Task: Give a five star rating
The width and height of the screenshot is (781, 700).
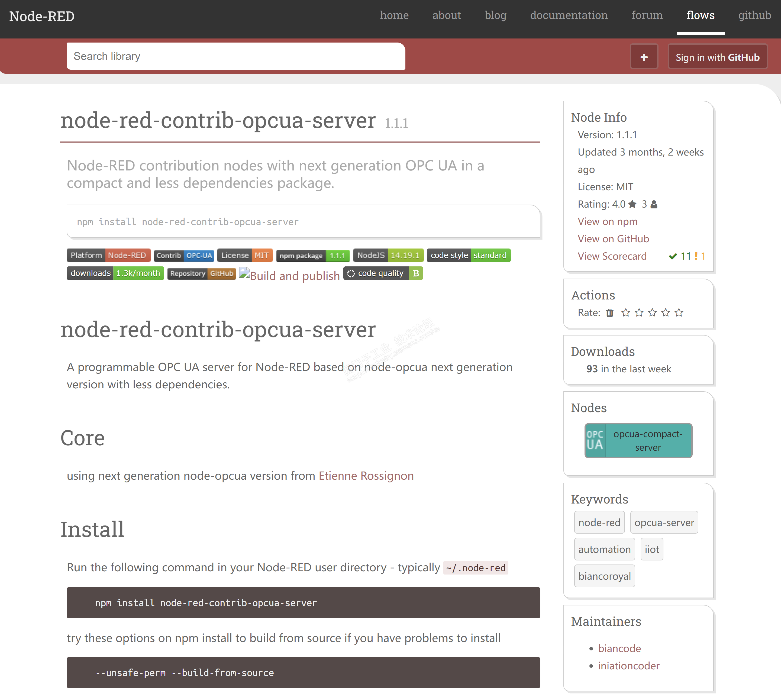Action: click(x=679, y=313)
